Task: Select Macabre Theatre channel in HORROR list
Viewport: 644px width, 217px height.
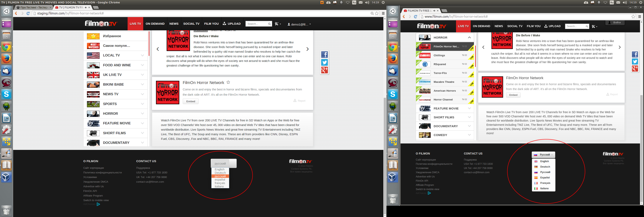Action: [x=445, y=82]
